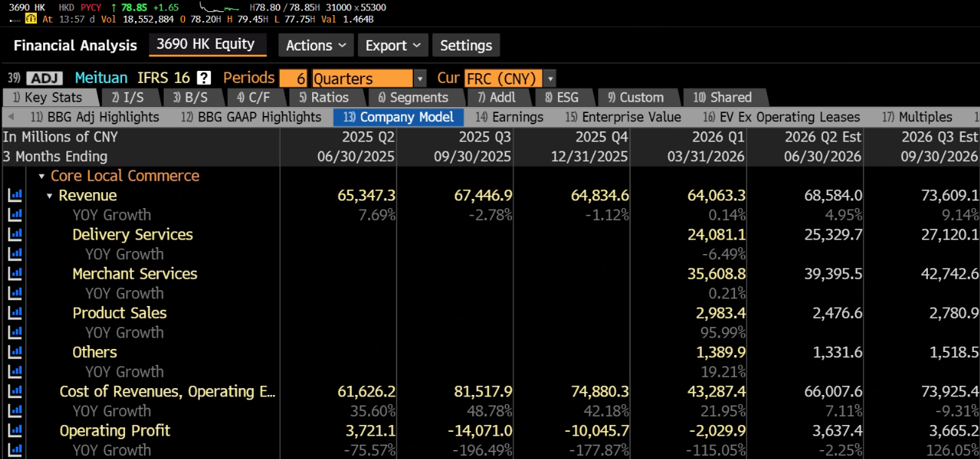Click chart icon for Operating Profit row
Viewport: 980px width, 459px height.
tap(14, 430)
